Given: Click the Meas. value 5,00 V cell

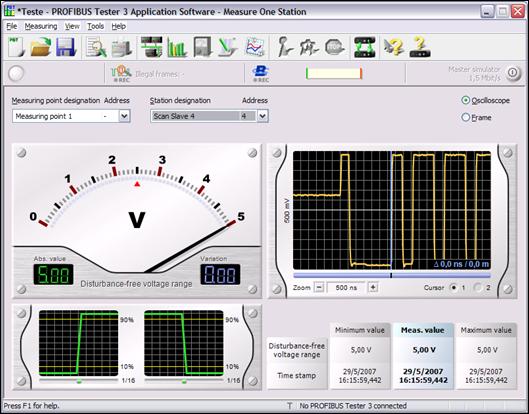Looking at the screenshot, I should tap(424, 350).
